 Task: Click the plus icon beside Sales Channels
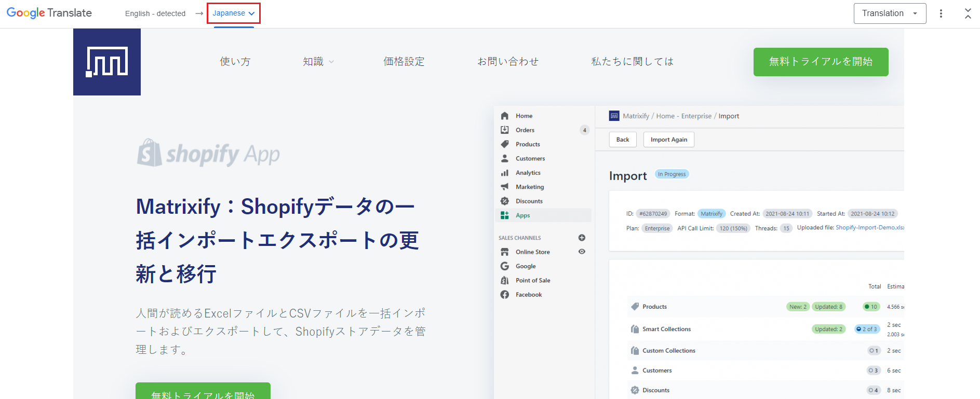pos(582,238)
